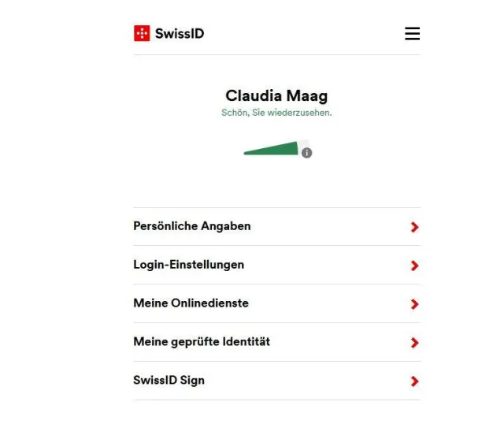This screenshot has height=424, width=504.
Task: Click the green security level bar
Action: [x=276, y=149]
